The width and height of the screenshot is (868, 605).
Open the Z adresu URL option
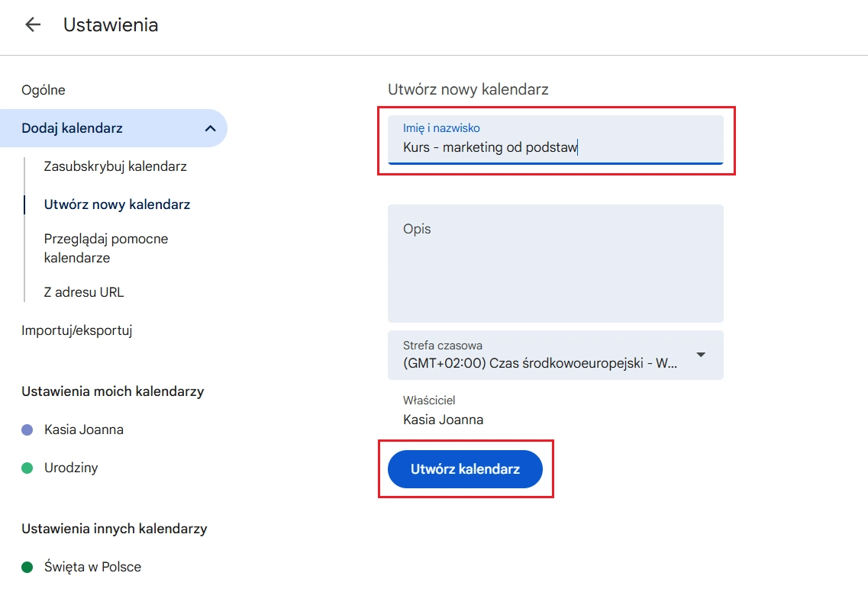click(x=83, y=292)
